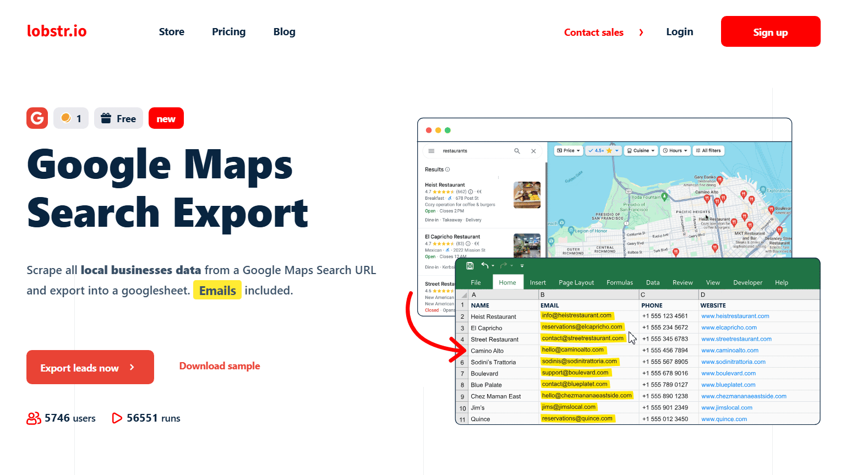Click the PHONE column heading cell
Screen dimensions: 868x475
(x=668, y=305)
